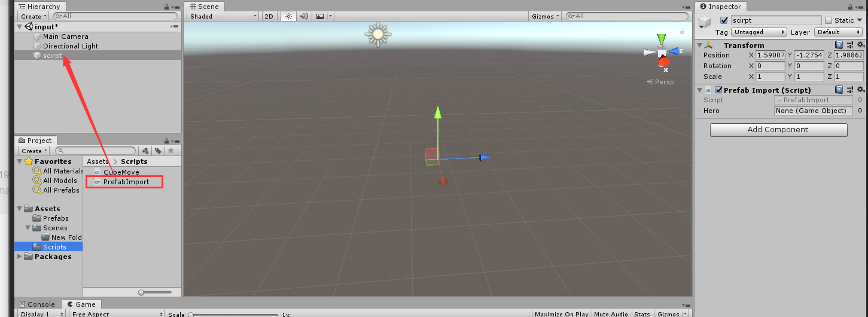Toggle Maximize On Play
Viewport: 868px width, 317px height.
561,314
